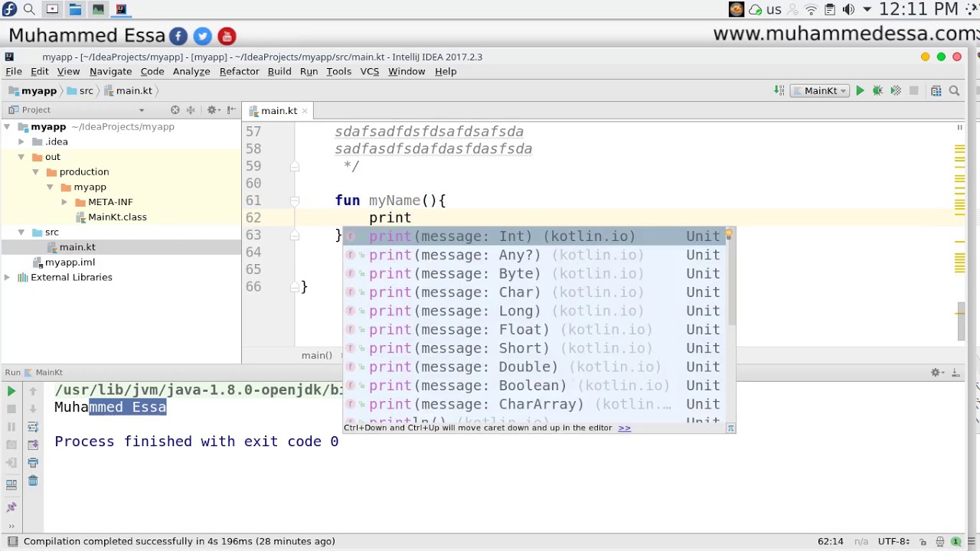
Task: Collapse all nodes in Project panel
Action: tap(191, 110)
